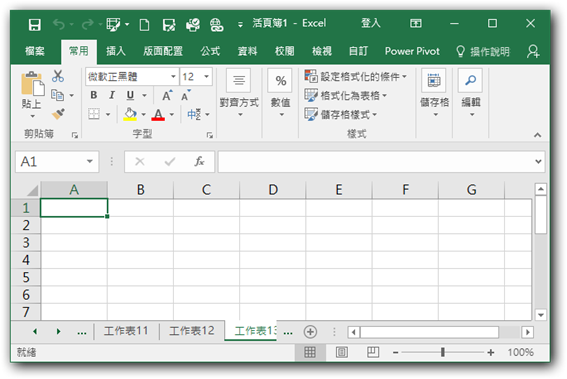Switch to 工作表12 sheet tab
This screenshot has width=567, height=379.
coord(192,331)
